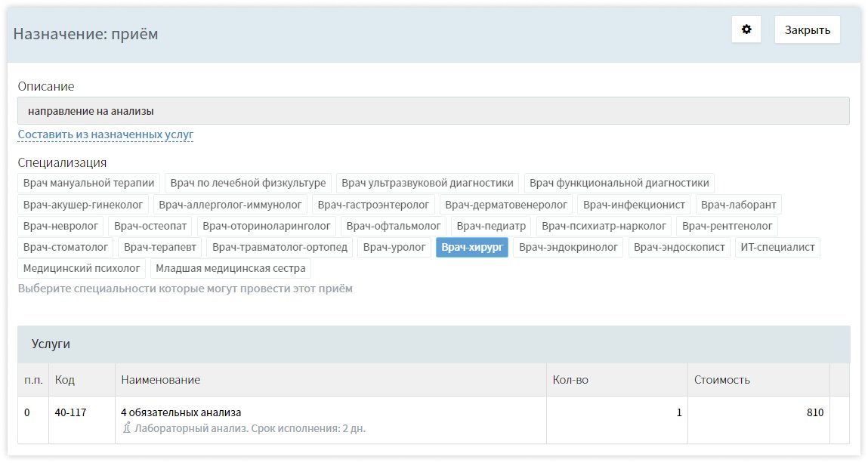The image size is (868, 463).
Task: Click the Наименование column header
Action: (x=160, y=380)
